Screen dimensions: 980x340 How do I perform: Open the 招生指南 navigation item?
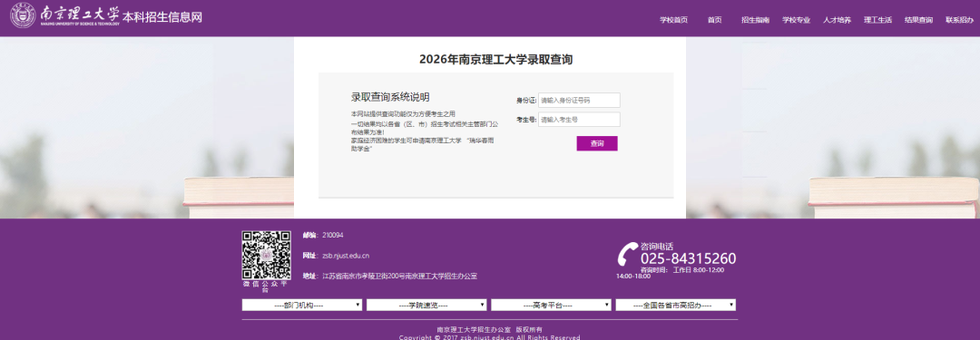click(x=755, y=20)
